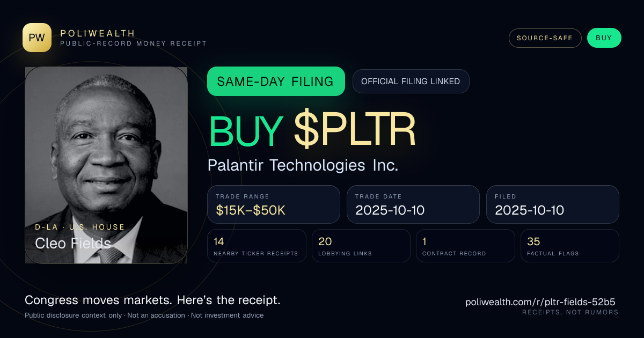
Task: Open the TRADE RANGE $15K–$50K card
Action: [x=274, y=204]
